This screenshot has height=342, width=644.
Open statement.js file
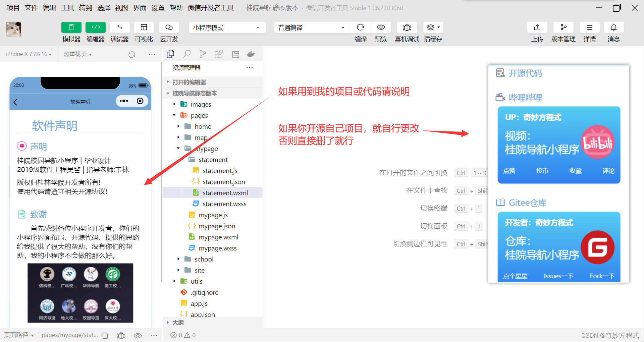tap(213, 171)
